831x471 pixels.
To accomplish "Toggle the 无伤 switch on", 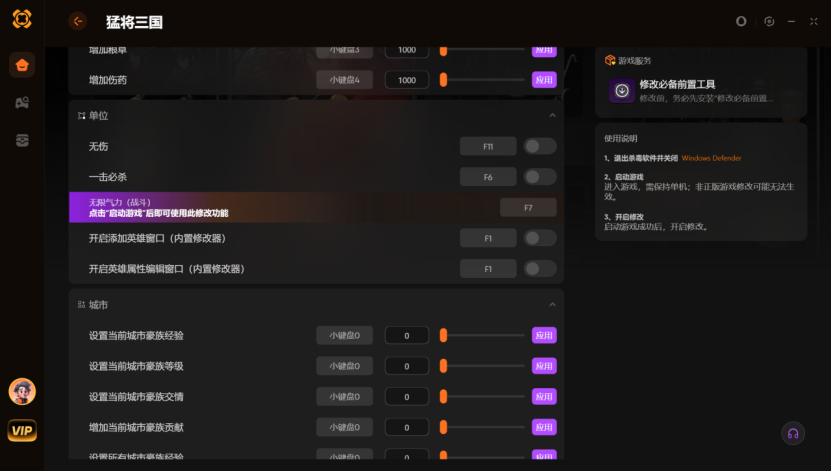I will pos(540,146).
